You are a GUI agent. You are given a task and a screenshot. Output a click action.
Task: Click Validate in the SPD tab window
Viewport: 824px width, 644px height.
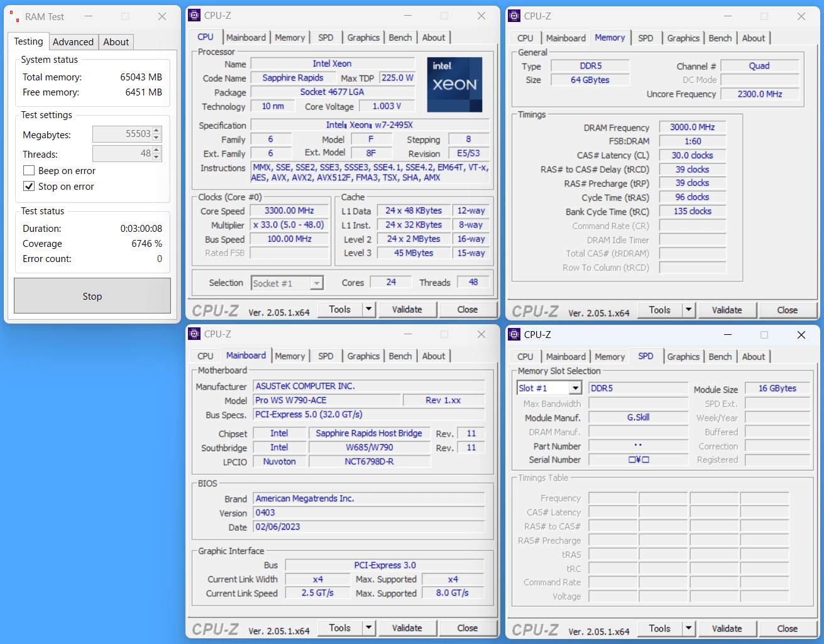point(727,628)
